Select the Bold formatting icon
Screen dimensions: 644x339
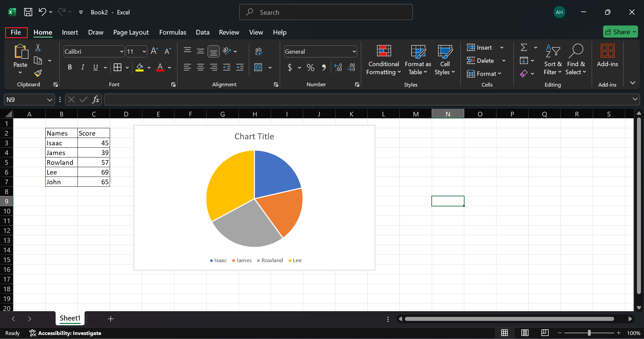click(70, 67)
